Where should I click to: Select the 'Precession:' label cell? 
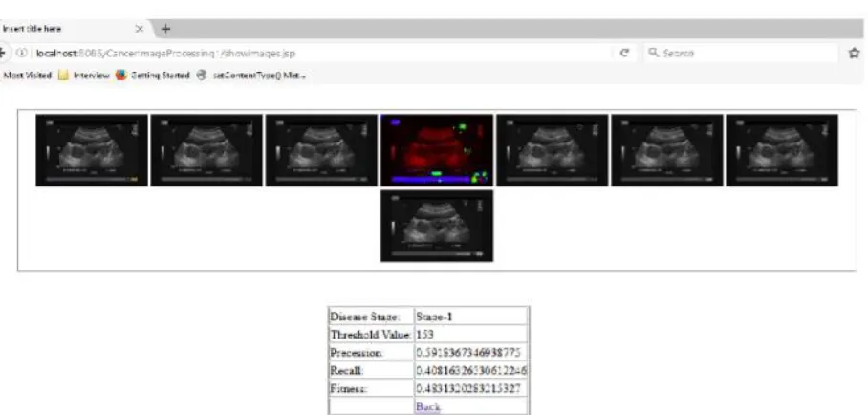point(371,353)
